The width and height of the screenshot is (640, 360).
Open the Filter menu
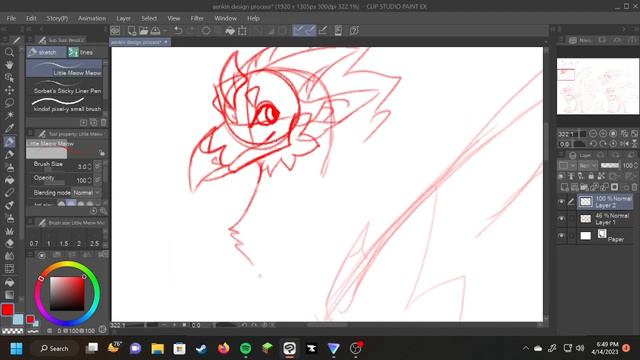coord(197,18)
